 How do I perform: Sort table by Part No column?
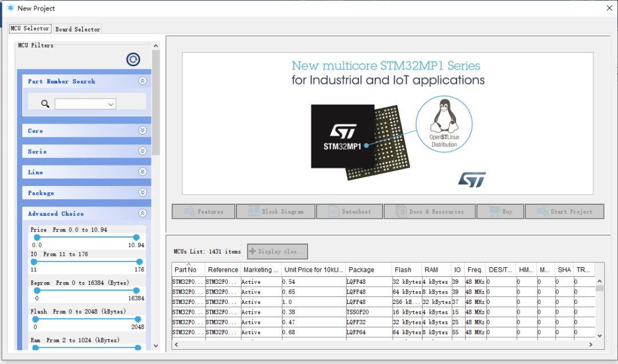point(188,270)
